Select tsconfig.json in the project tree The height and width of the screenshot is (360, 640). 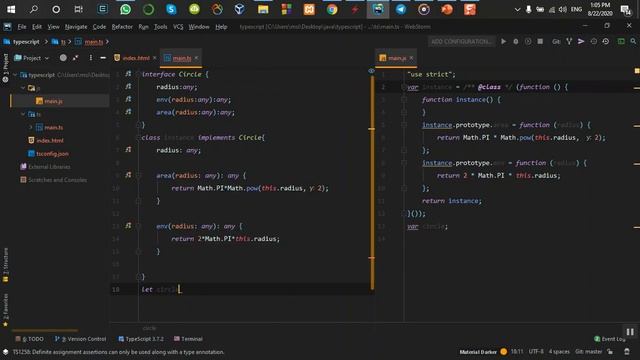click(48, 153)
